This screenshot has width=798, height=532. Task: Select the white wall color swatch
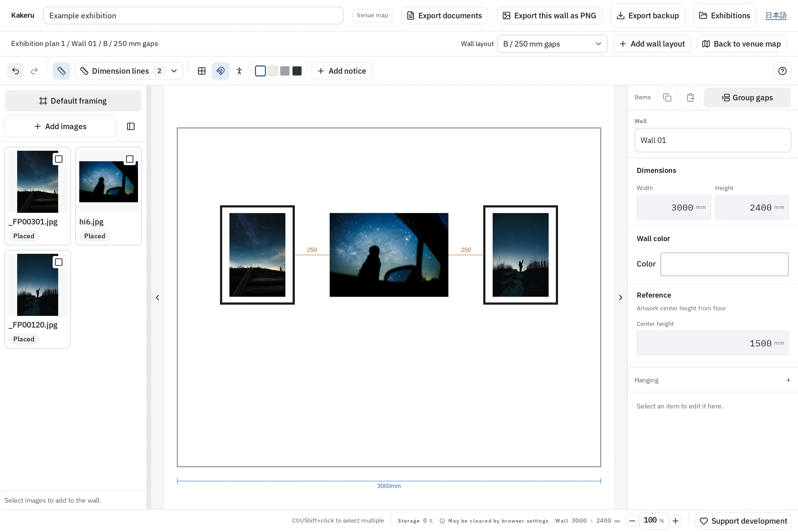coord(260,71)
